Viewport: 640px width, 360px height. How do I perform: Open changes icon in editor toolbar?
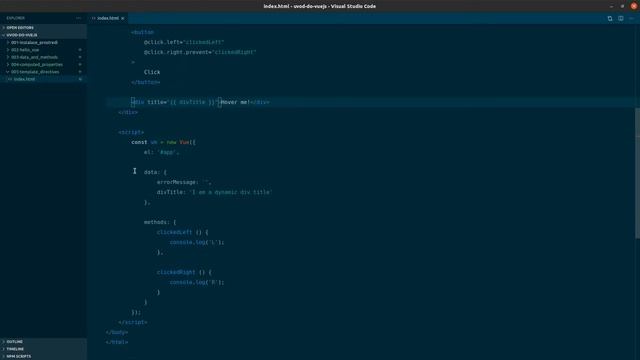(x=610, y=18)
